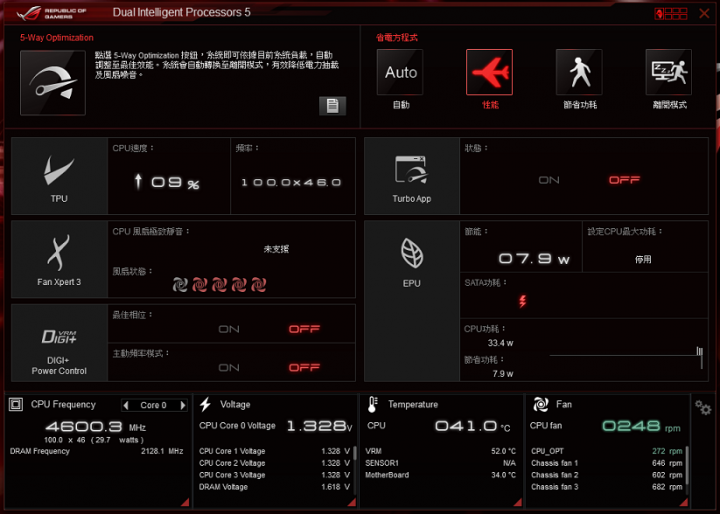
Task: Click the energy saving 07.9 w readout
Action: coord(534,259)
